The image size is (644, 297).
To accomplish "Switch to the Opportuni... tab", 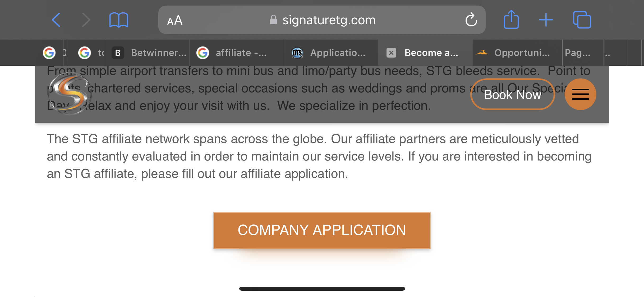I will [517, 53].
